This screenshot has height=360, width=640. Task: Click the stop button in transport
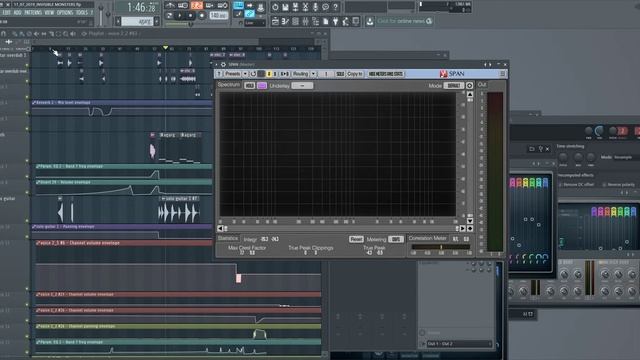pos(190,16)
